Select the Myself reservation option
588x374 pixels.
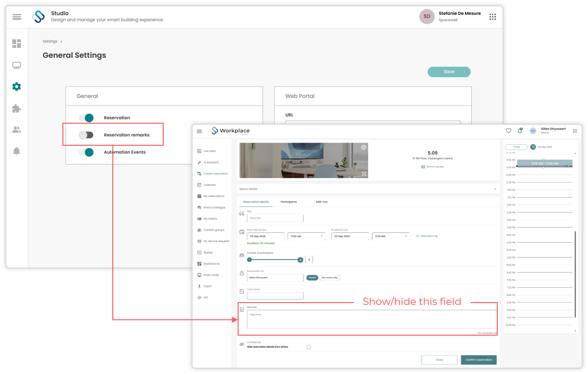[312, 278]
